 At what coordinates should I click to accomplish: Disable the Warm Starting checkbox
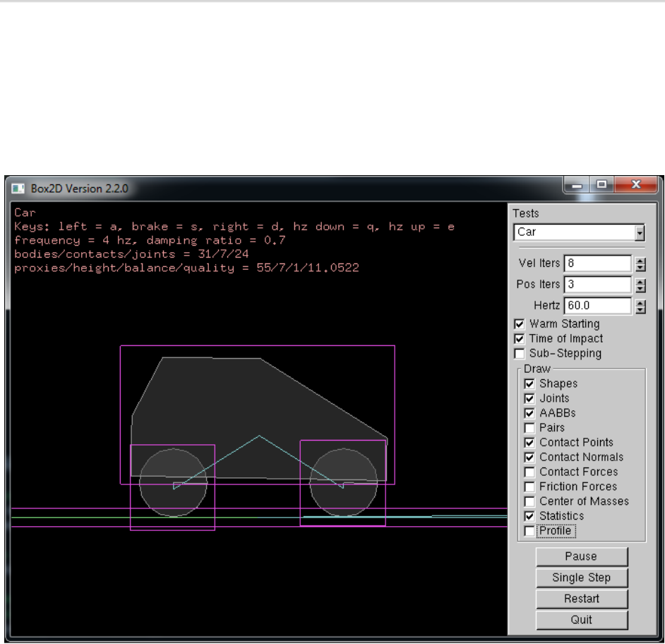click(520, 324)
